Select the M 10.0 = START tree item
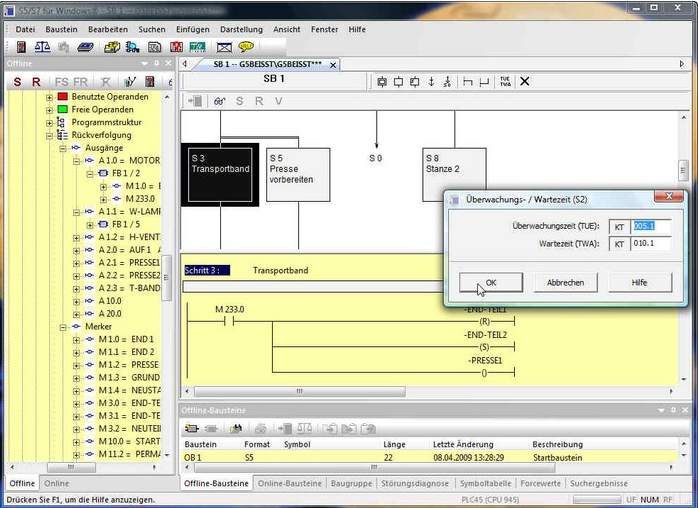This screenshot has width=698, height=508. point(129,441)
